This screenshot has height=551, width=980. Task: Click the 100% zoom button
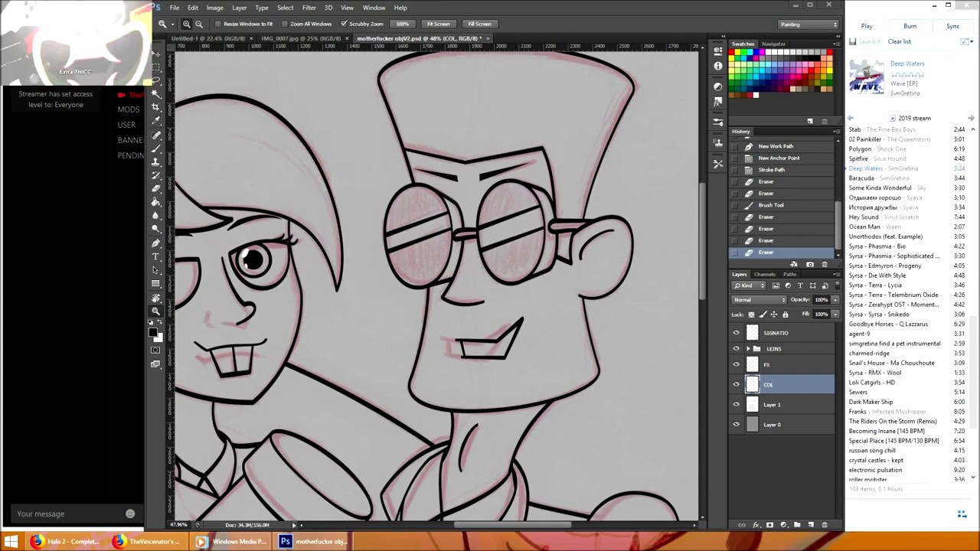[x=403, y=24]
